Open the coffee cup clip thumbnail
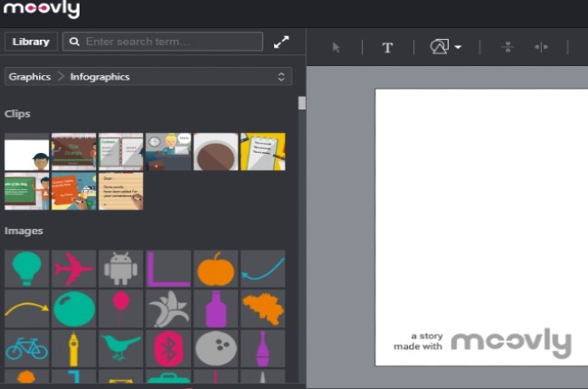This screenshot has height=389, width=588. click(215, 152)
